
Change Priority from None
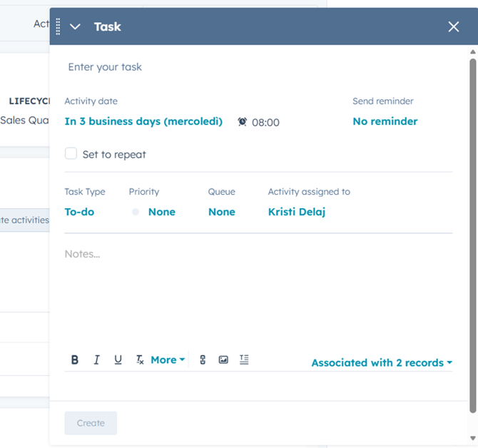tap(161, 212)
